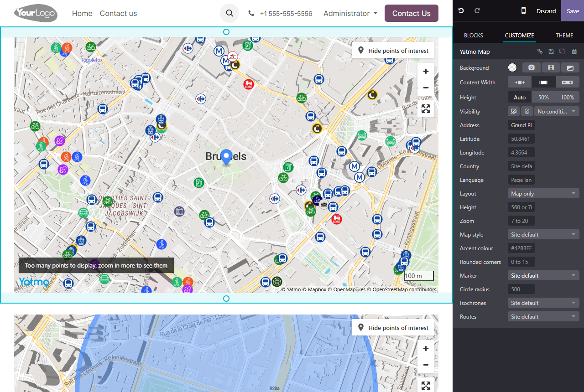Undo the last editor change
The height and width of the screenshot is (392, 584).
click(461, 10)
